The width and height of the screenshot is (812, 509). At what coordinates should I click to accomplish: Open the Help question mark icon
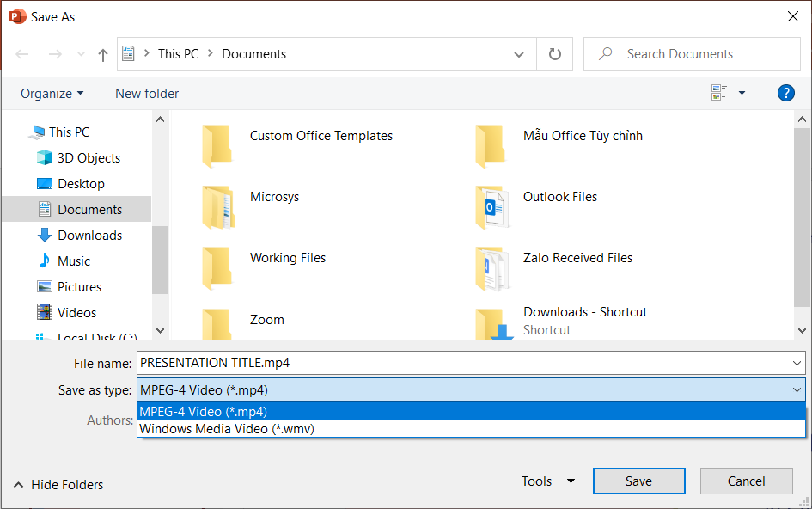tap(785, 93)
